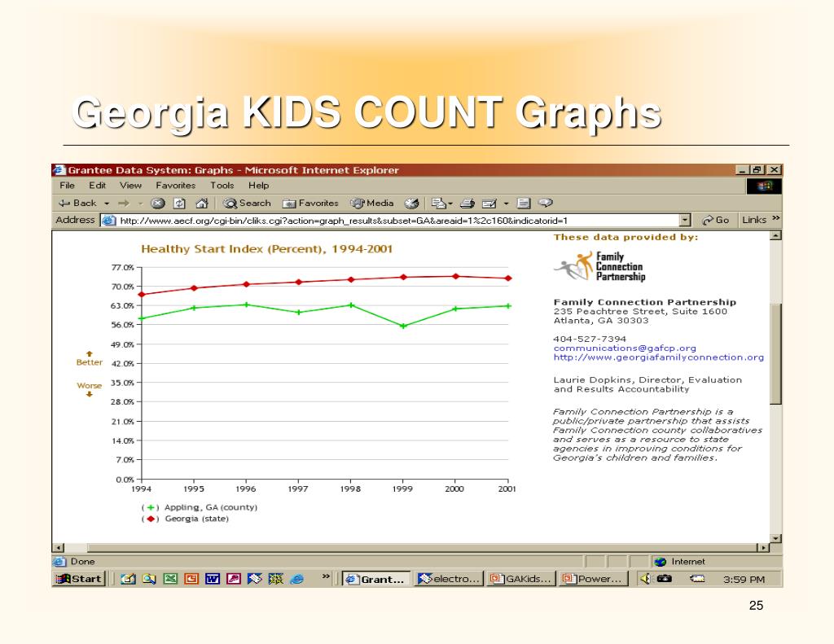Image resolution: width=834 pixels, height=644 pixels.
Task: Open the Help menu
Action: (x=258, y=185)
